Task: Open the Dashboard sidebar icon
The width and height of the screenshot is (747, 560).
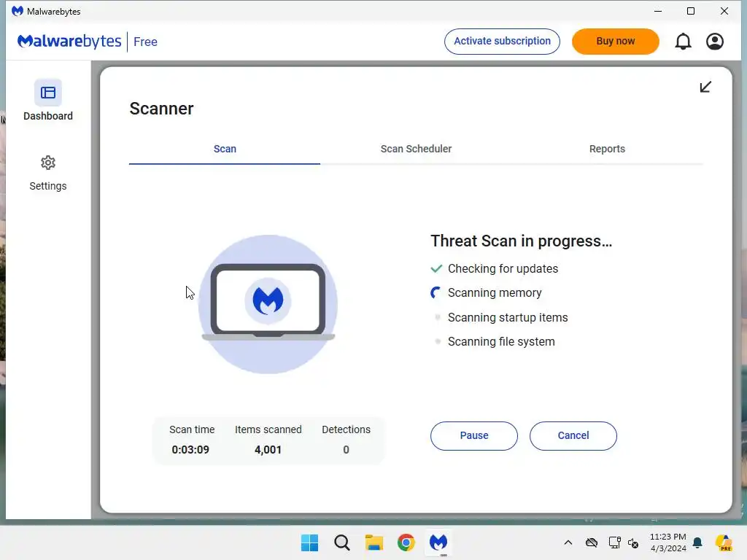Action: point(47,93)
